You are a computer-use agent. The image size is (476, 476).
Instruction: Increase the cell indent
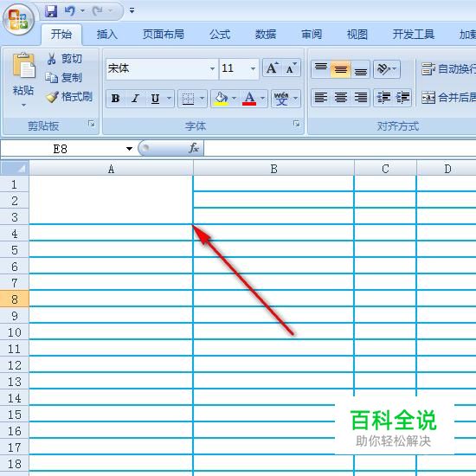pyautogui.click(x=402, y=98)
